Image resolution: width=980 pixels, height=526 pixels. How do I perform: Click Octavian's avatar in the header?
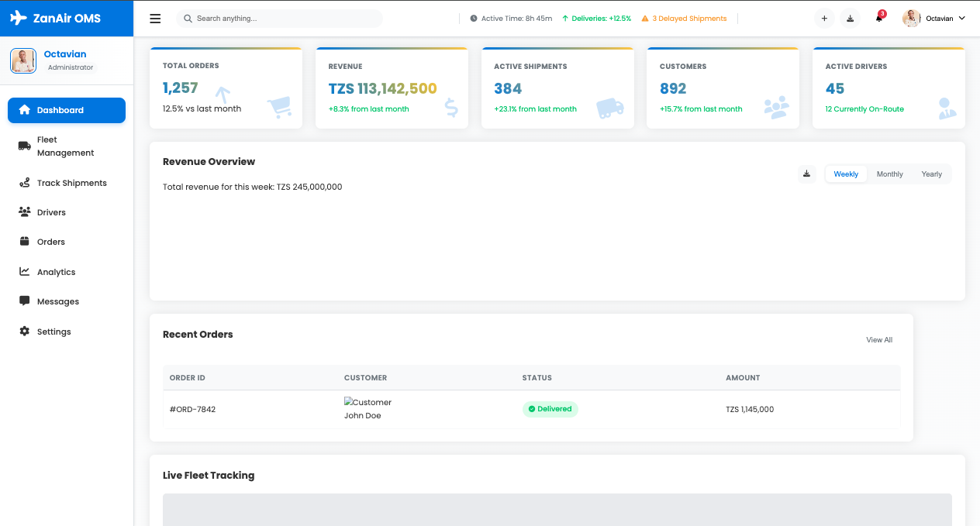pos(912,19)
